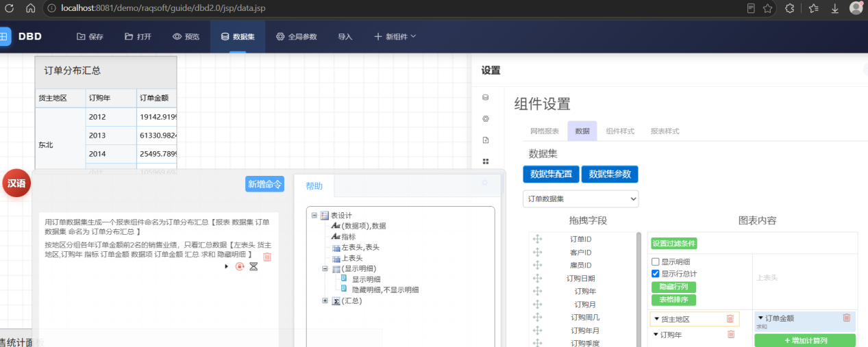Screen dimensions: 868x347
Task: Expand the 订单金额 field arrow
Action: (x=760, y=318)
